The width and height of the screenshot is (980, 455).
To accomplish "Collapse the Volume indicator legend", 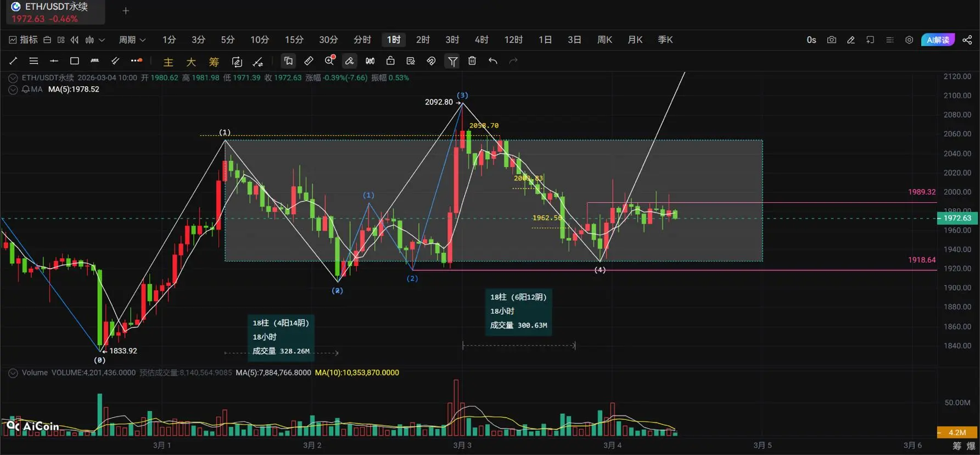I will pyautogui.click(x=13, y=373).
